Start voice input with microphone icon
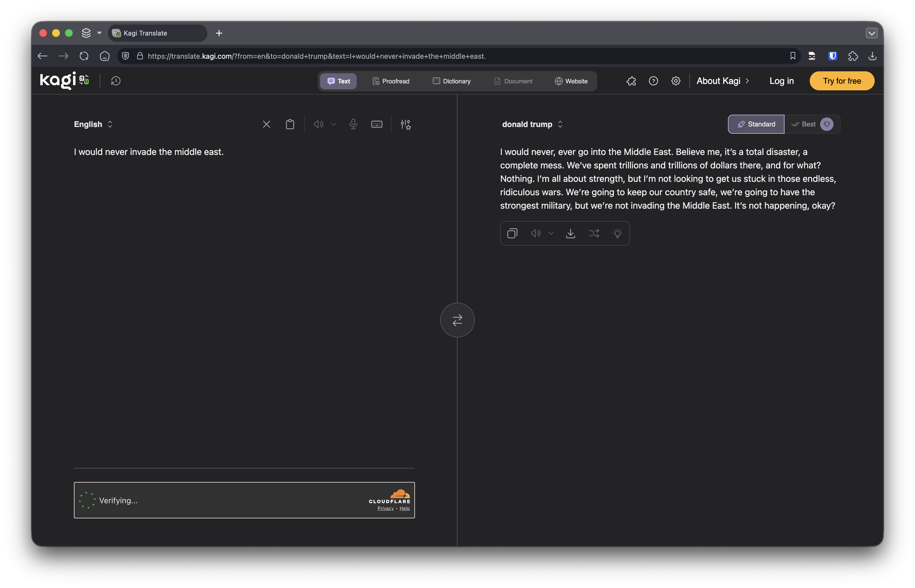Screen dimensions: 915x588 (353, 124)
